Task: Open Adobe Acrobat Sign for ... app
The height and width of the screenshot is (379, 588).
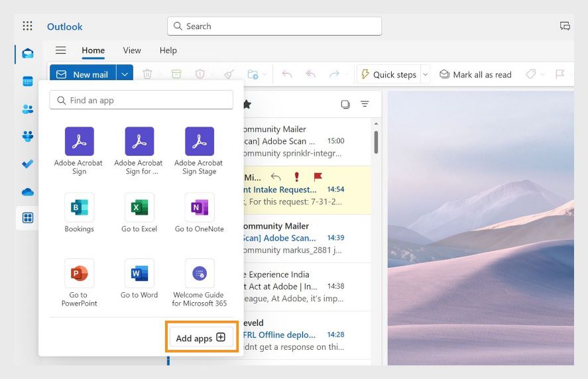Action: click(139, 151)
